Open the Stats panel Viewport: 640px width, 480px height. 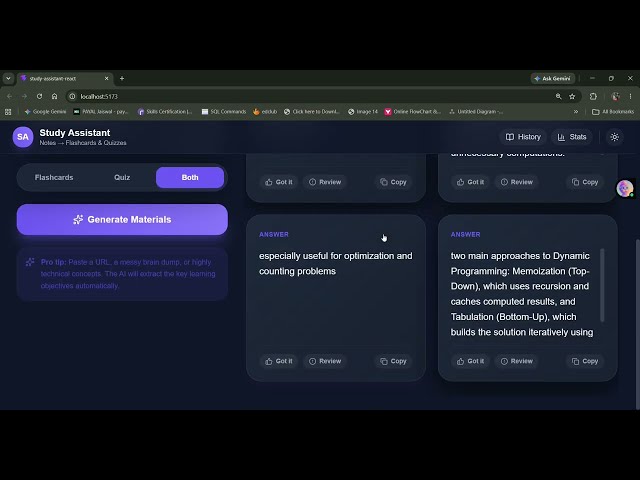coord(572,137)
